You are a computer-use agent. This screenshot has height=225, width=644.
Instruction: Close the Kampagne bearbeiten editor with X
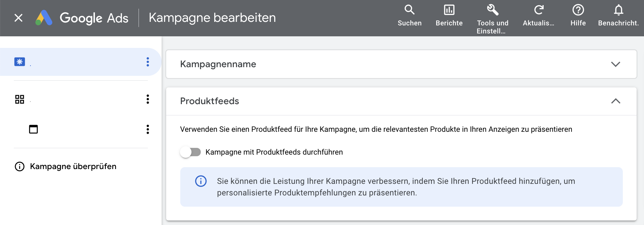pos(19,18)
